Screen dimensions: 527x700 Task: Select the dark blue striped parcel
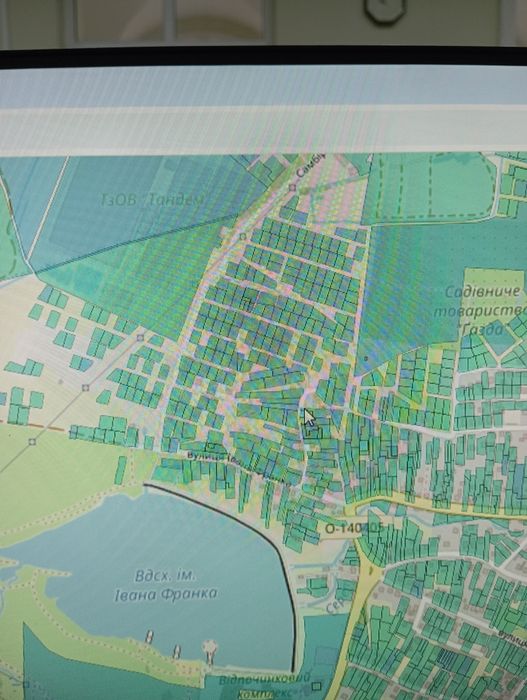click(x=450, y=659)
